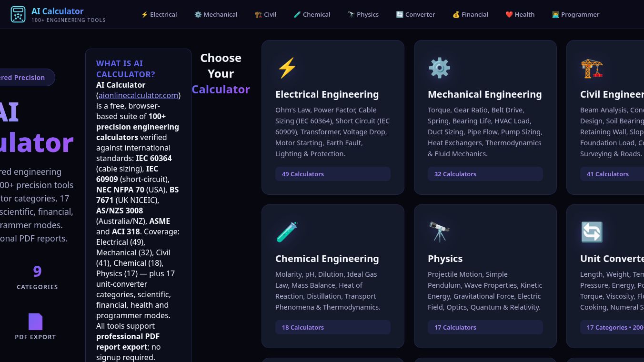Screen dimensions: 644x362
Task: Click the '9' categories count
Action: (x=37, y=271)
